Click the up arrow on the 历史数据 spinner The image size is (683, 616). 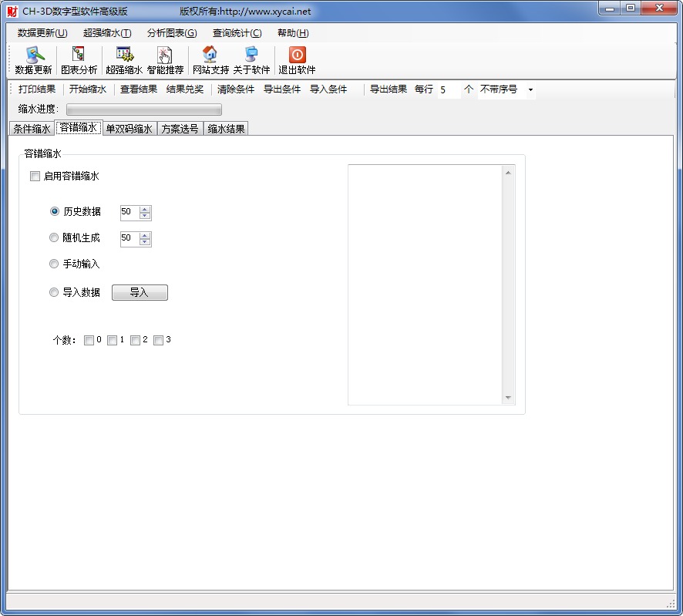[146, 209]
